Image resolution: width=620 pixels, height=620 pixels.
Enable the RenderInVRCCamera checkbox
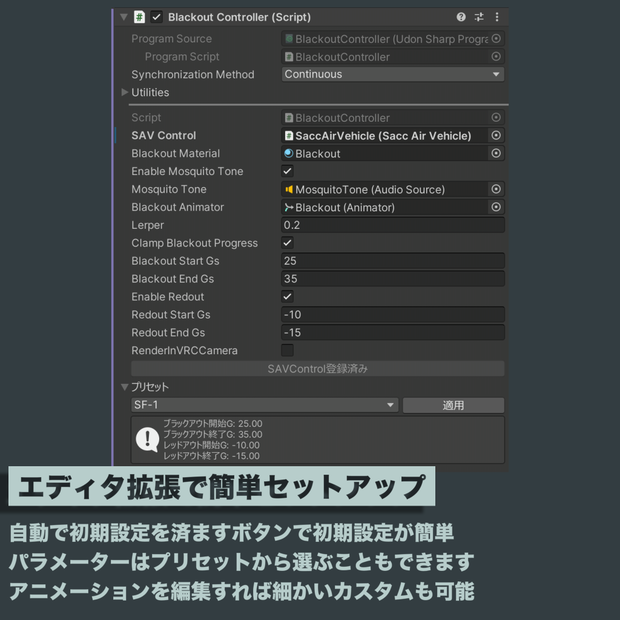click(287, 350)
